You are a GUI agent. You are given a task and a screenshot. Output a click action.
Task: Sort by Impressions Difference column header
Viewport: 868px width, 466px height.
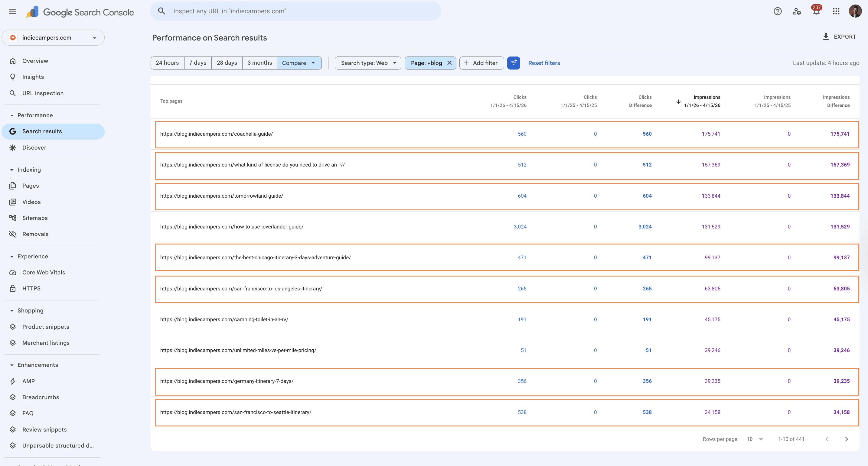[836, 101]
